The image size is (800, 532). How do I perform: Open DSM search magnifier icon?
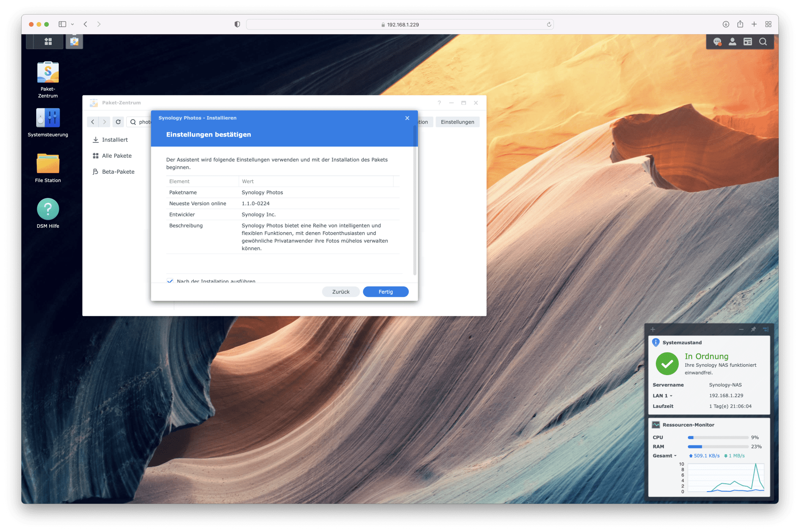click(x=763, y=42)
